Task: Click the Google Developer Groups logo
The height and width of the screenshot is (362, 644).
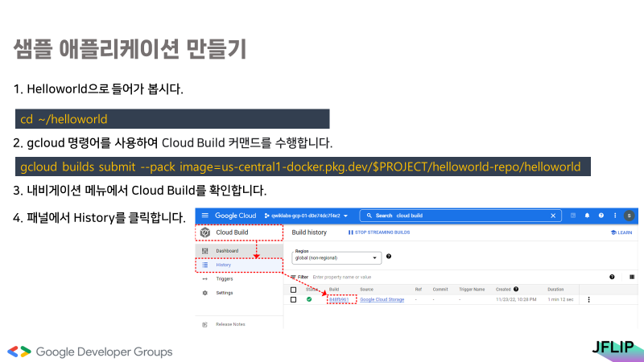Action: [90, 352]
